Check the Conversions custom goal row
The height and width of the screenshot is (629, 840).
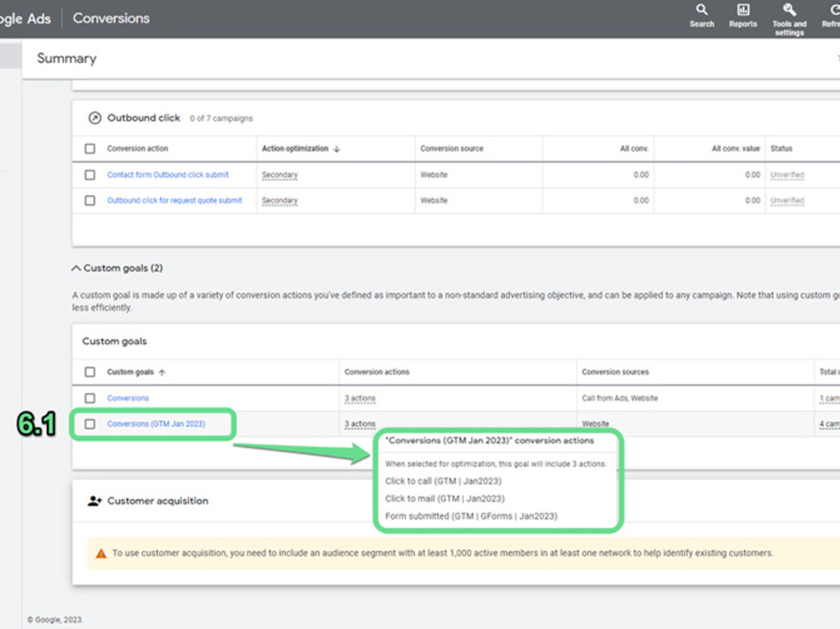coord(90,398)
